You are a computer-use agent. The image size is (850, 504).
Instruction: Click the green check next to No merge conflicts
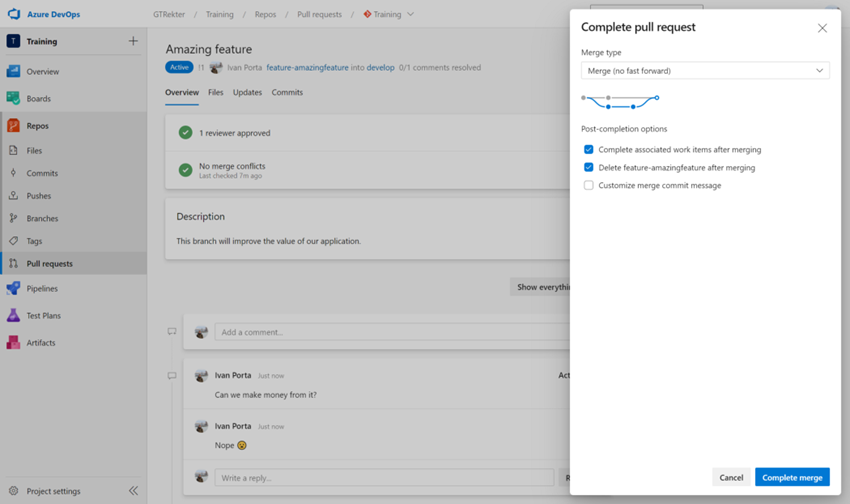click(x=185, y=170)
